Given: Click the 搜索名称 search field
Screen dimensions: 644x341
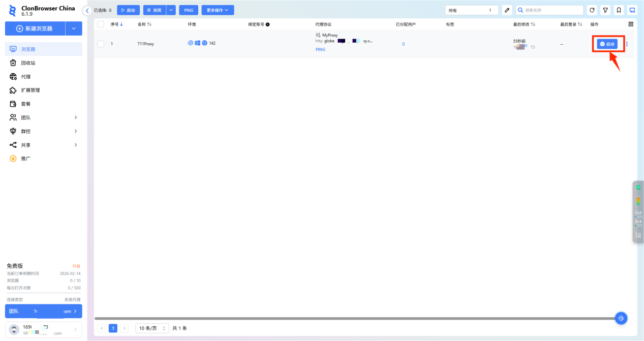Looking at the screenshot, I should click(x=553, y=10).
